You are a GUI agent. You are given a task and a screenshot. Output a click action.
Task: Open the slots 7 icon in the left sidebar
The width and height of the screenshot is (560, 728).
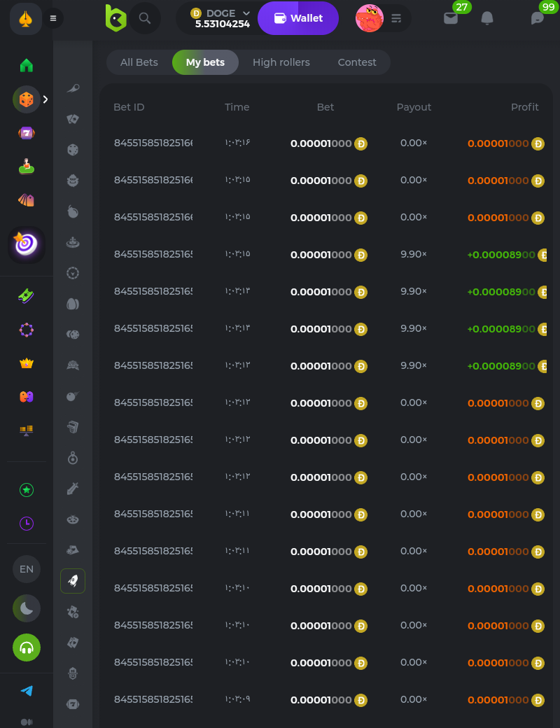27,133
